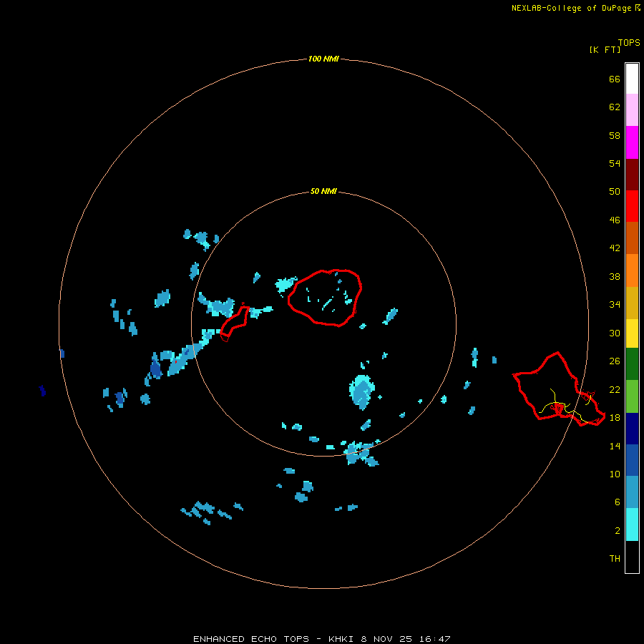The height and width of the screenshot is (644, 644).
Task: Click the legend value '18'
Action: pyautogui.click(x=615, y=418)
